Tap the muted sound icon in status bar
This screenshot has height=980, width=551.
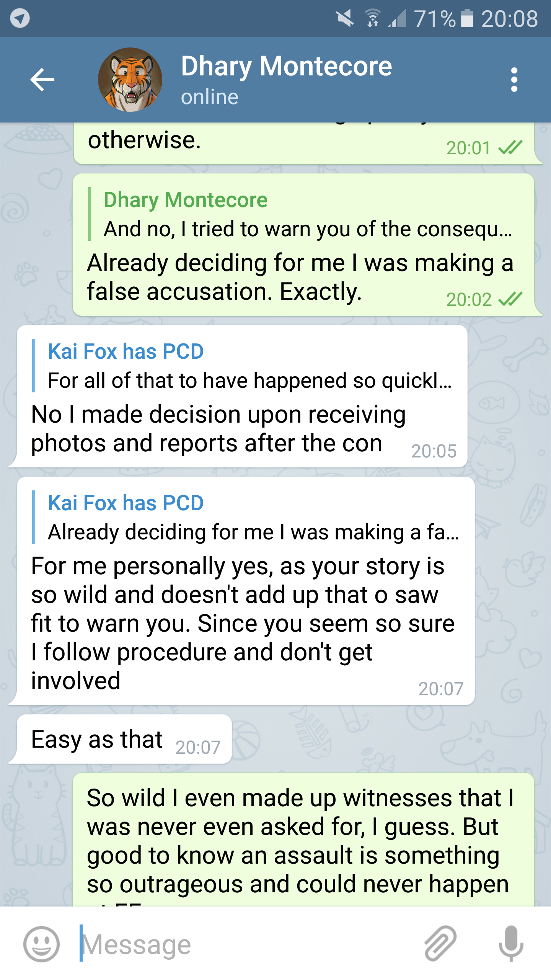coord(345,18)
